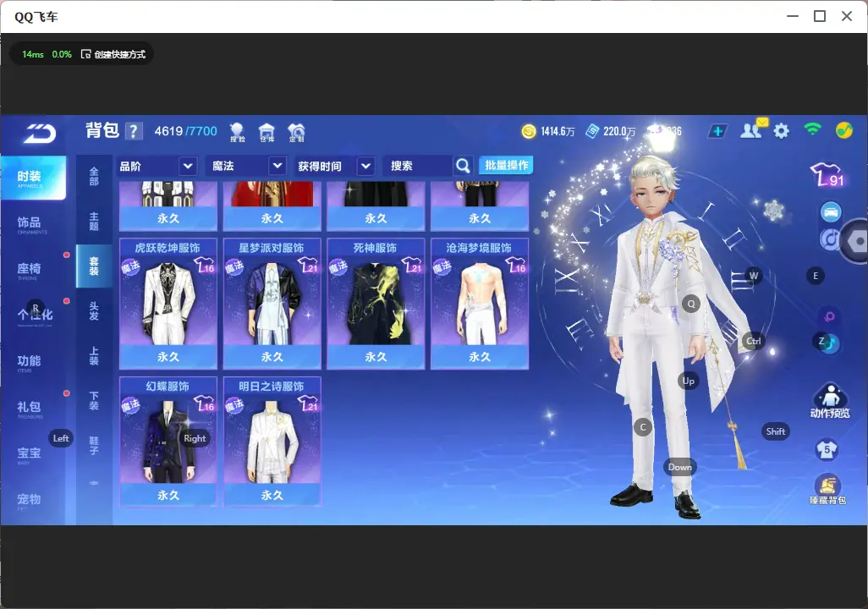
Task: Click the game logo back icon
Action: pos(39,133)
